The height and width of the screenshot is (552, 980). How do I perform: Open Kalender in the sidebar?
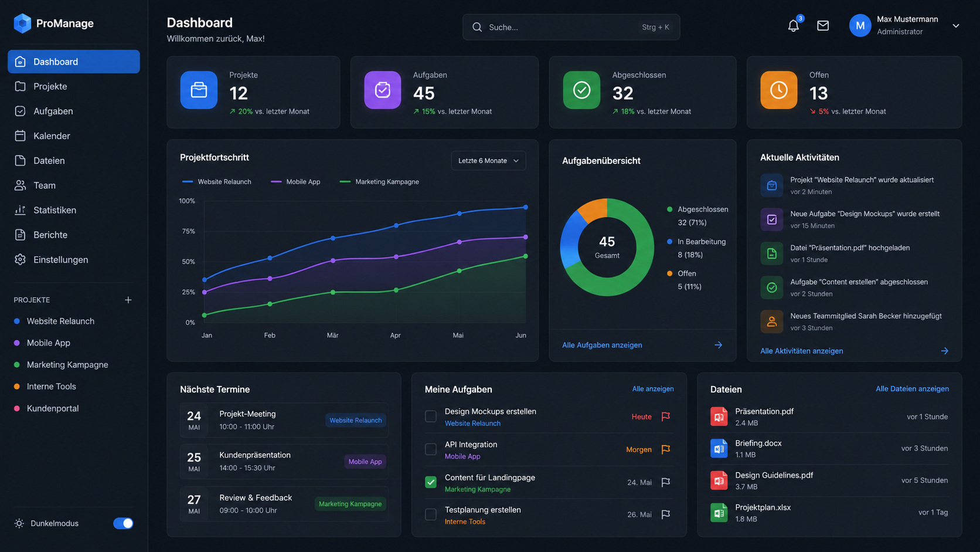[74, 136]
